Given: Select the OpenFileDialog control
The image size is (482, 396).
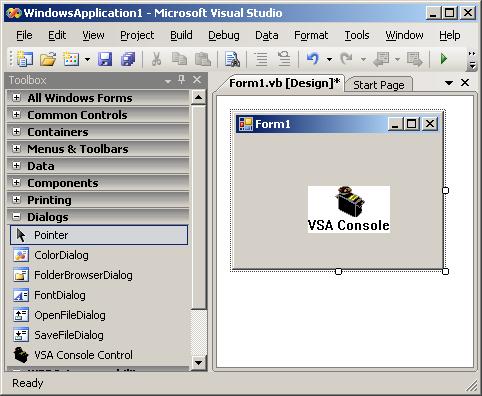Looking at the screenshot, I should 99,315.
